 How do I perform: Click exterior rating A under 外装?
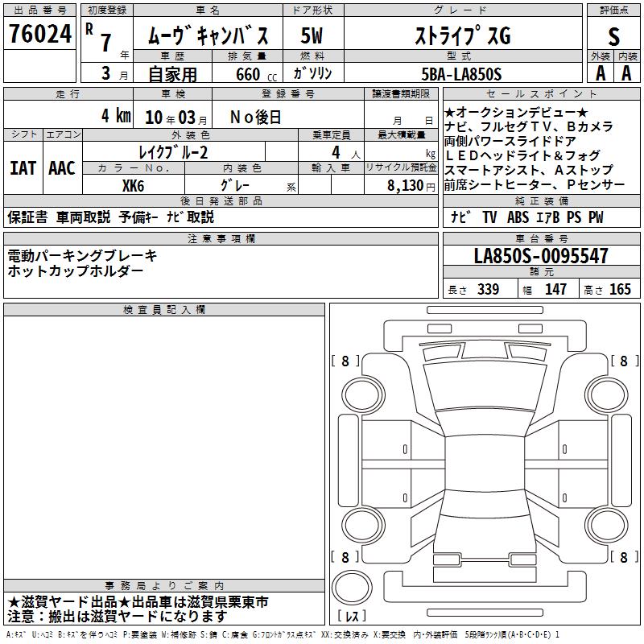click(600, 73)
